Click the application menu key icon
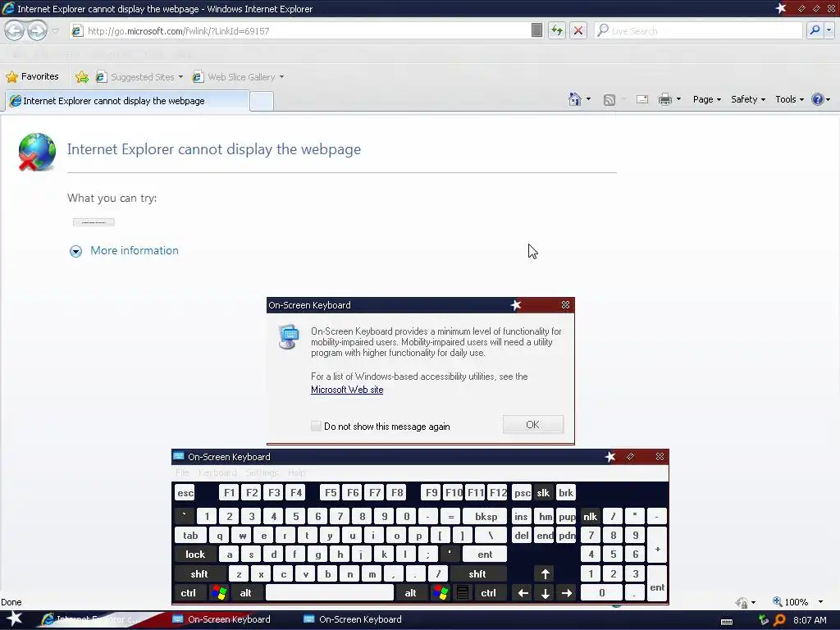Screen dimensions: 840x630 pos(463,593)
